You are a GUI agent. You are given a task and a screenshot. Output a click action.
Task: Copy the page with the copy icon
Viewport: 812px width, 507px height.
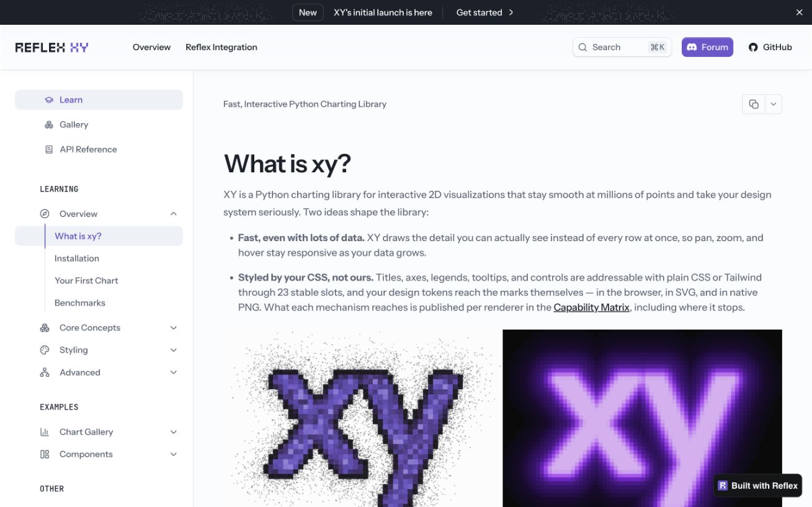click(x=754, y=104)
